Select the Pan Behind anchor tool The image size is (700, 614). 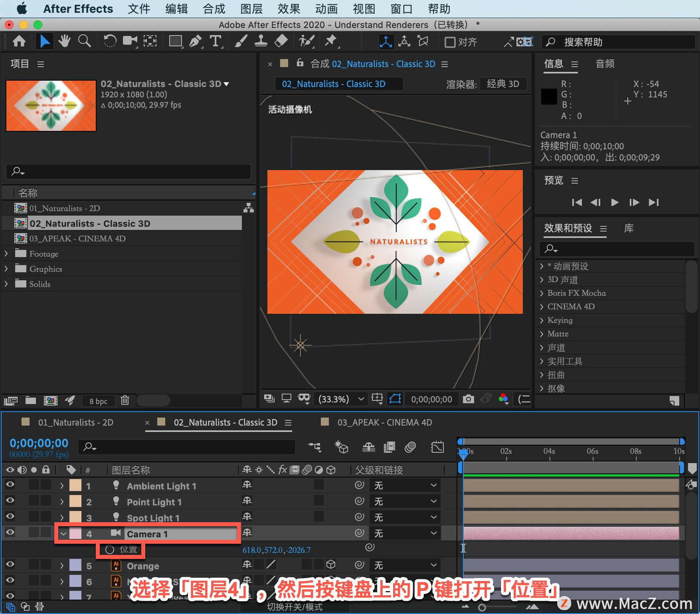click(150, 41)
